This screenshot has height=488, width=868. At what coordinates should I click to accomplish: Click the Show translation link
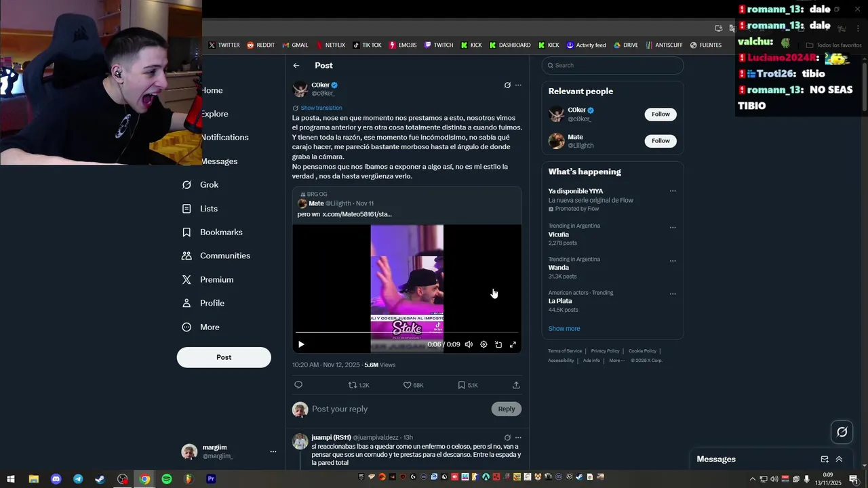pyautogui.click(x=321, y=108)
